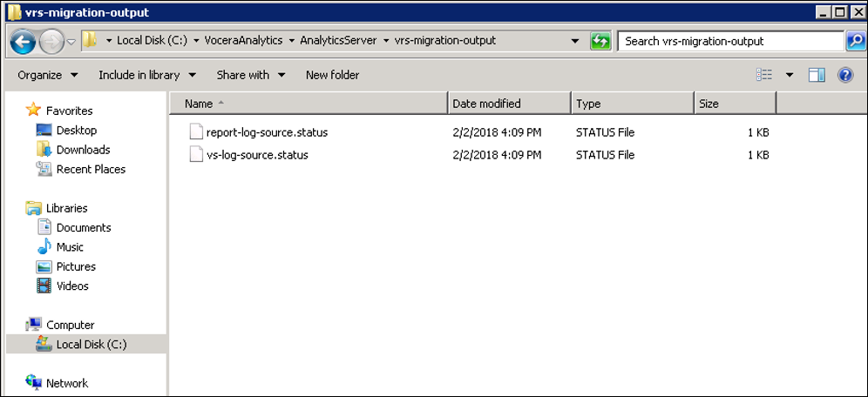Click the Change your view icon

coord(764,75)
